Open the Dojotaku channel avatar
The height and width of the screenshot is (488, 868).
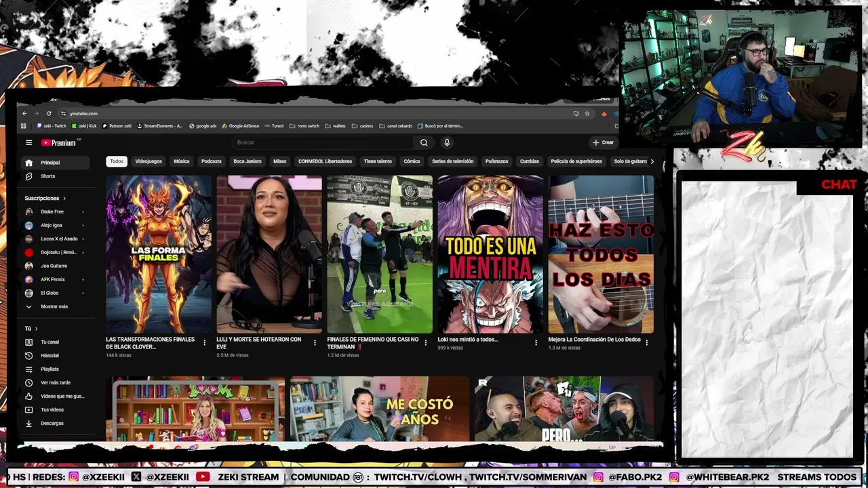coord(28,252)
